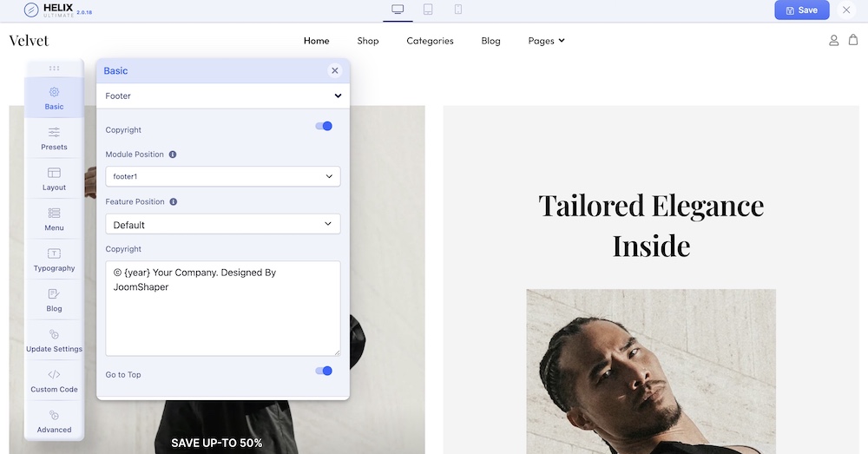Go to the Home menu item

tap(316, 41)
